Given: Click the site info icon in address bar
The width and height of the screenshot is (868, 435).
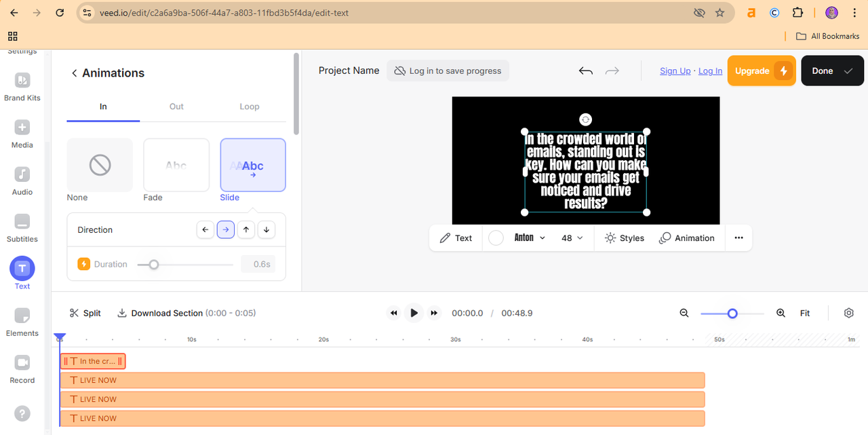Looking at the screenshot, I should click(85, 13).
